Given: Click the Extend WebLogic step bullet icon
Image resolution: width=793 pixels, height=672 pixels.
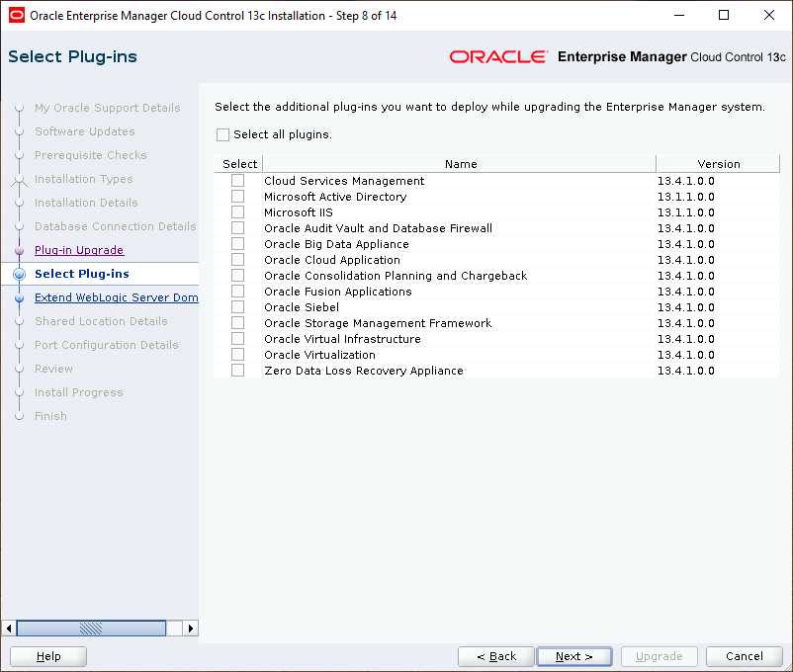Looking at the screenshot, I should click(x=19, y=297).
